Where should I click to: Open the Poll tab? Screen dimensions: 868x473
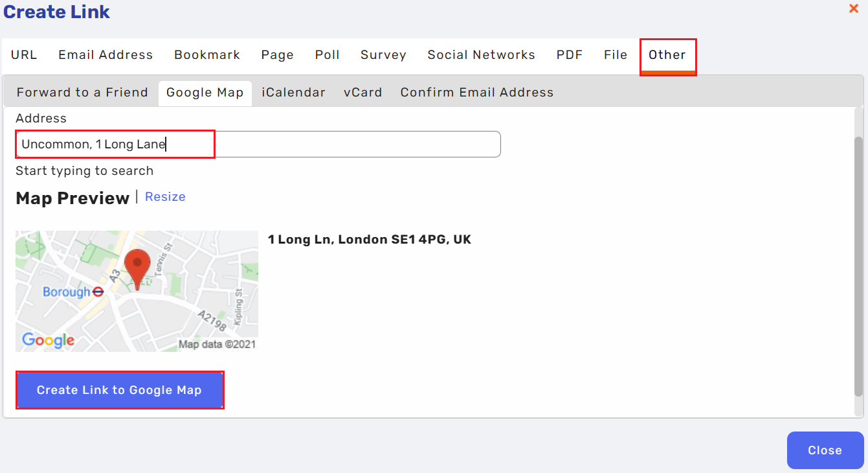(x=328, y=55)
